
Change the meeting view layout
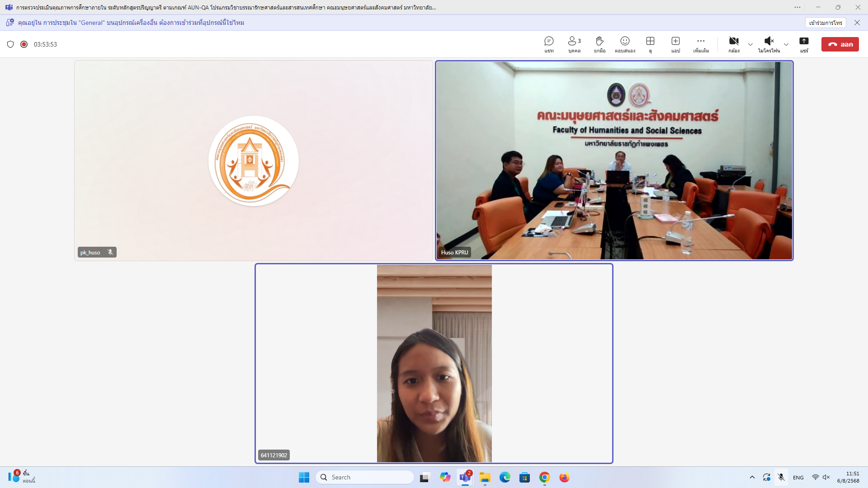(x=650, y=44)
